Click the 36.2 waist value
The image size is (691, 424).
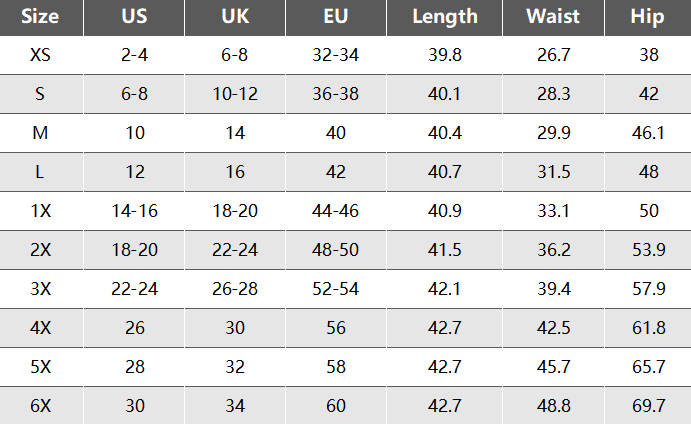coord(554,250)
